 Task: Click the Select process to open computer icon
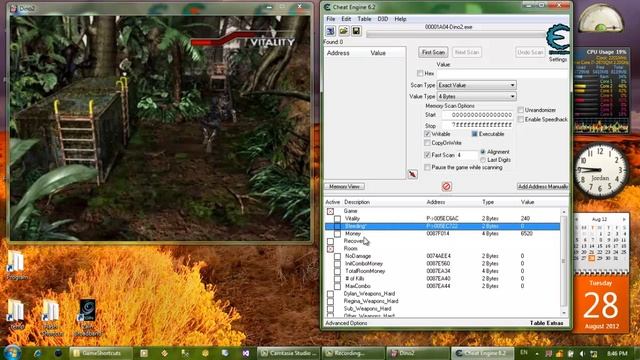pyautogui.click(x=331, y=31)
